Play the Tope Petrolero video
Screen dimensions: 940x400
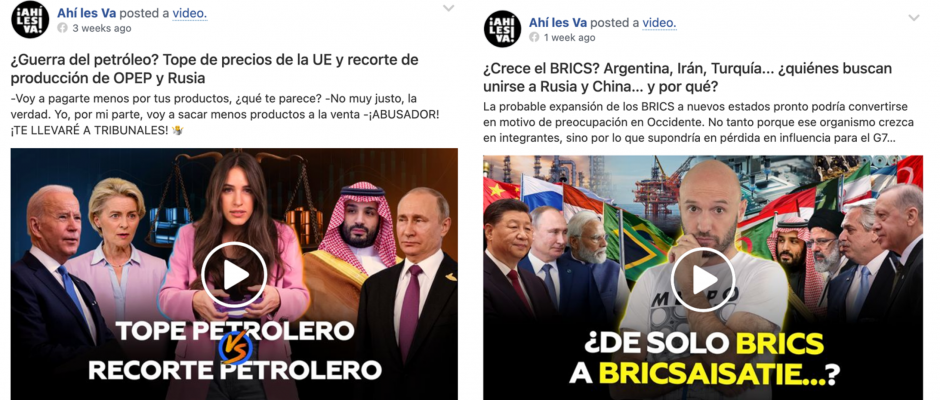(x=234, y=275)
